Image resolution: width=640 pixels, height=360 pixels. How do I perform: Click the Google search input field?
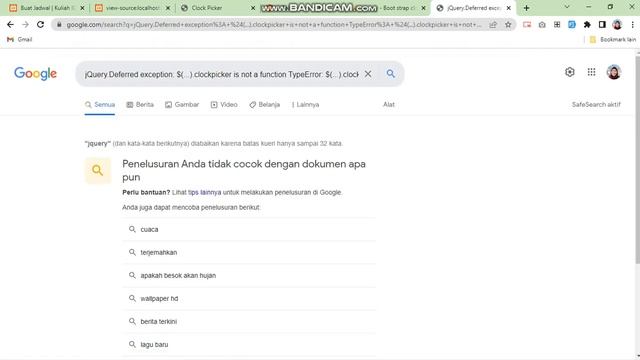[221, 74]
